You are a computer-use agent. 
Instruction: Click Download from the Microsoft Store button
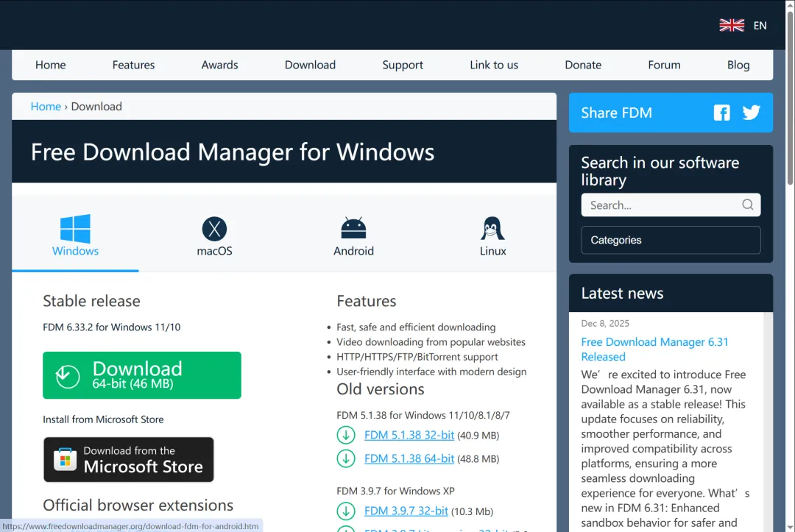pos(129,460)
